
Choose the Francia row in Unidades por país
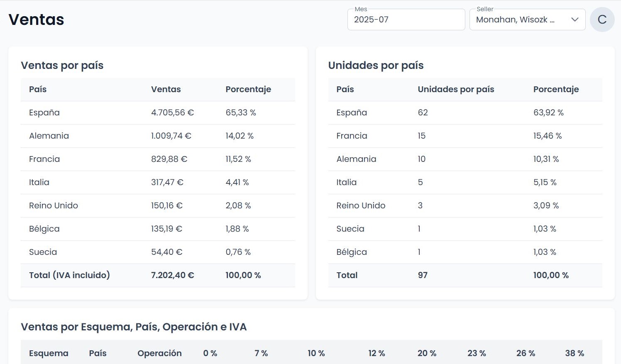tap(465, 136)
